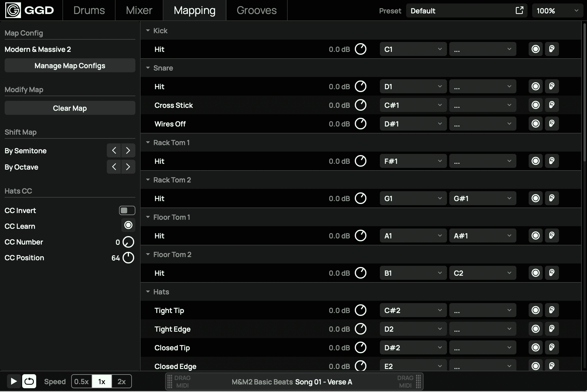Open Cross Stick C#1 note dropdown
The height and width of the screenshot is (392, 587).
pyautogui.click(x=413, y=105)
